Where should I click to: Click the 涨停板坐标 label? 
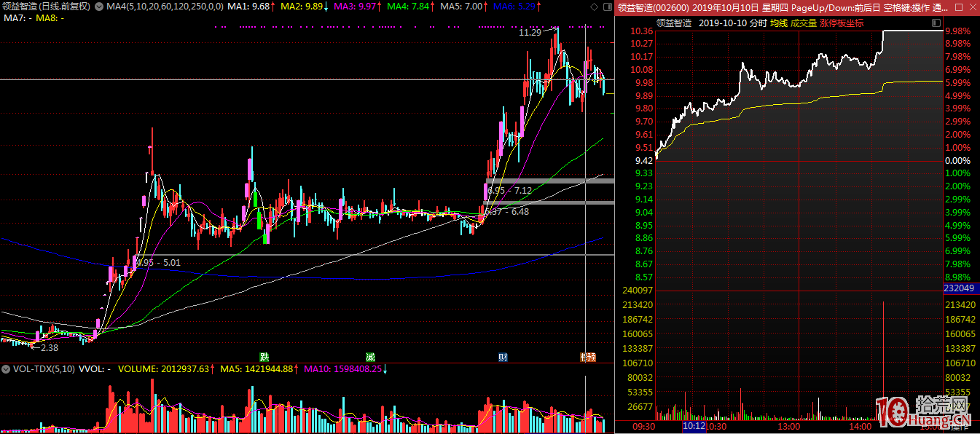point(842,23)
